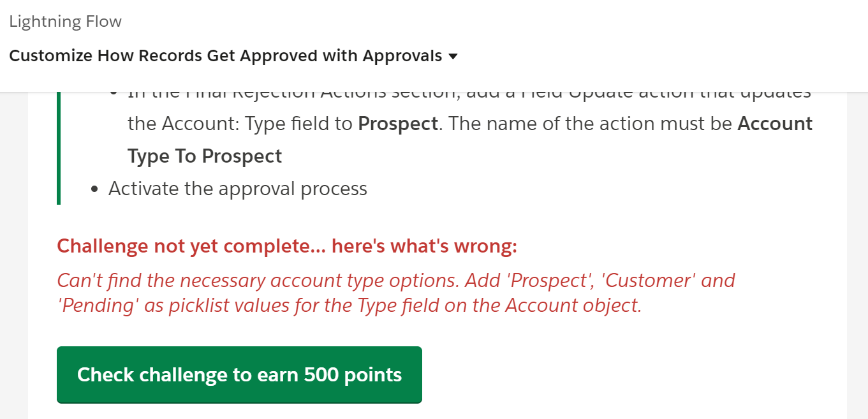Screen dimensions: 868x419
Task: Expand the Customize How Records Get Approved dropdown
Action: [226, 56]
